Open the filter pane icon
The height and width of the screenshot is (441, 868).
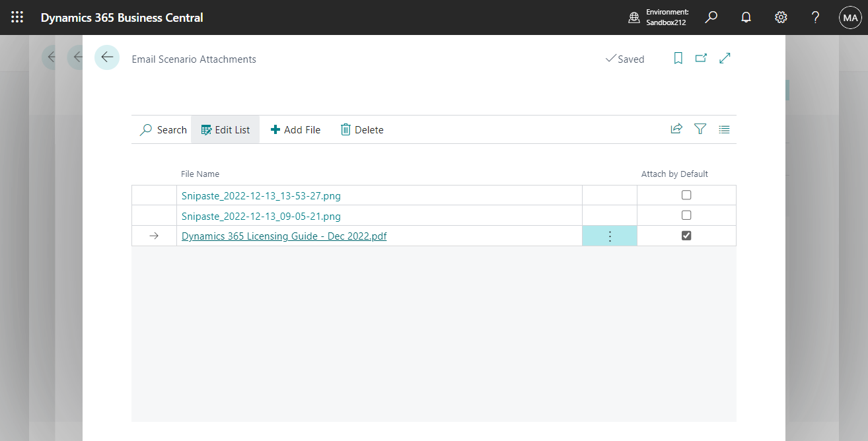700,129
